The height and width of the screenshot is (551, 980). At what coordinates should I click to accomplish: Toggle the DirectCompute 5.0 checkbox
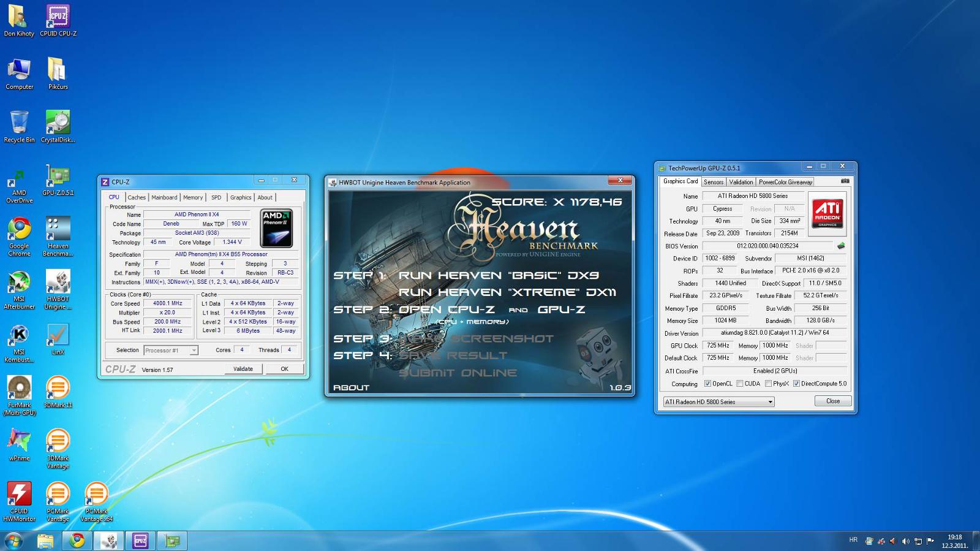[x=796, y=384]
